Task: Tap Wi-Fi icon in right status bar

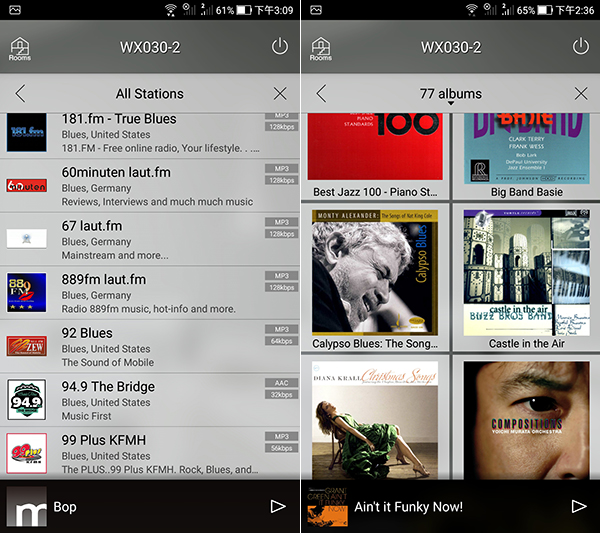Action: 471,10
